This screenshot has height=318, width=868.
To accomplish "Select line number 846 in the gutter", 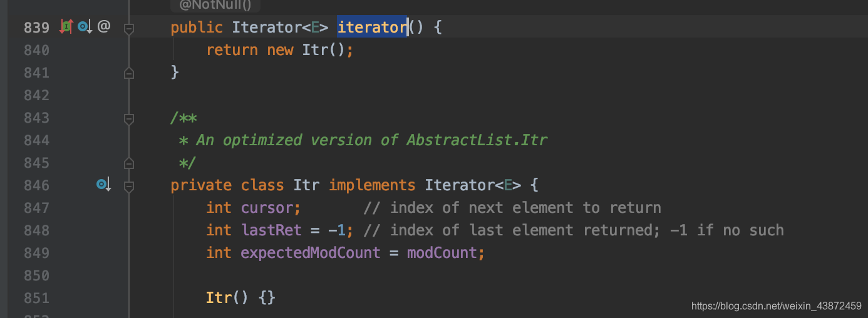I will click(x=36, y=185).
